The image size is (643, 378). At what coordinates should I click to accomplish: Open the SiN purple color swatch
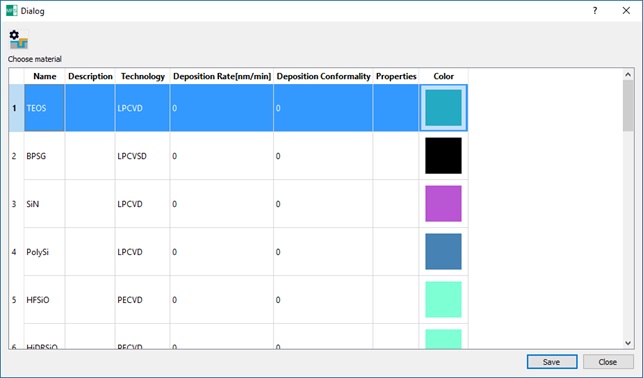coord(443,204)
